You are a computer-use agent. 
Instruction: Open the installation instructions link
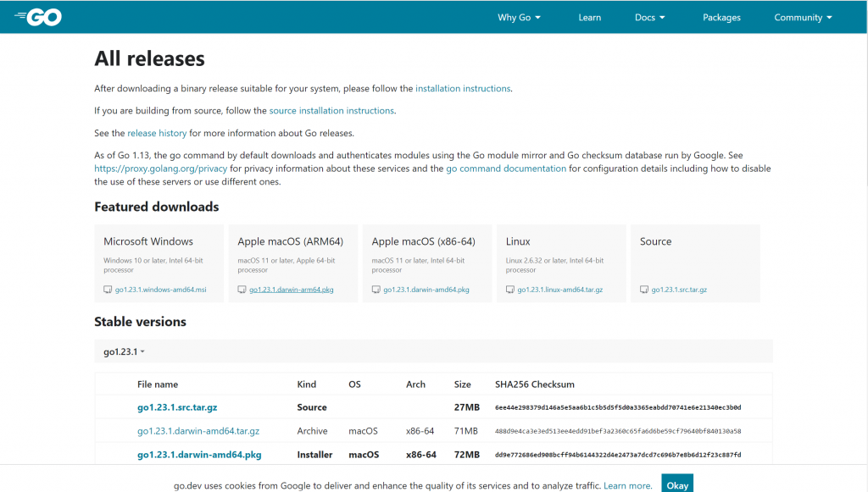[463, 88]
